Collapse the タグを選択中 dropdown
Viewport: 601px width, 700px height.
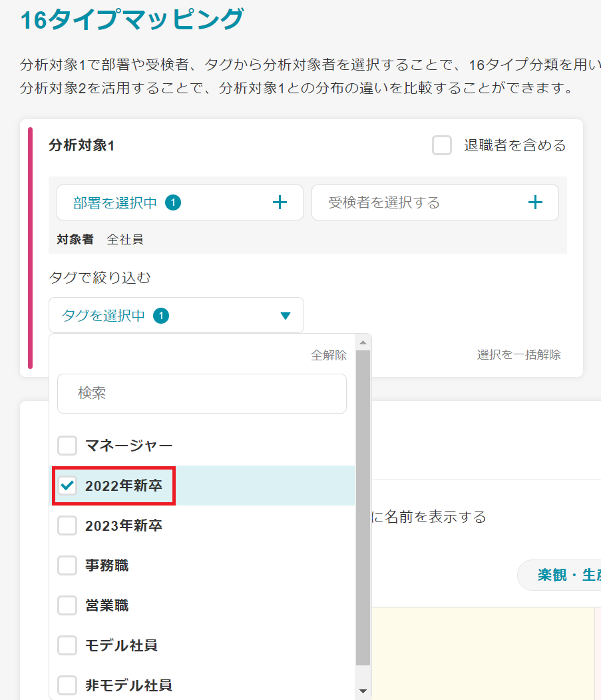tap(176, 316)
